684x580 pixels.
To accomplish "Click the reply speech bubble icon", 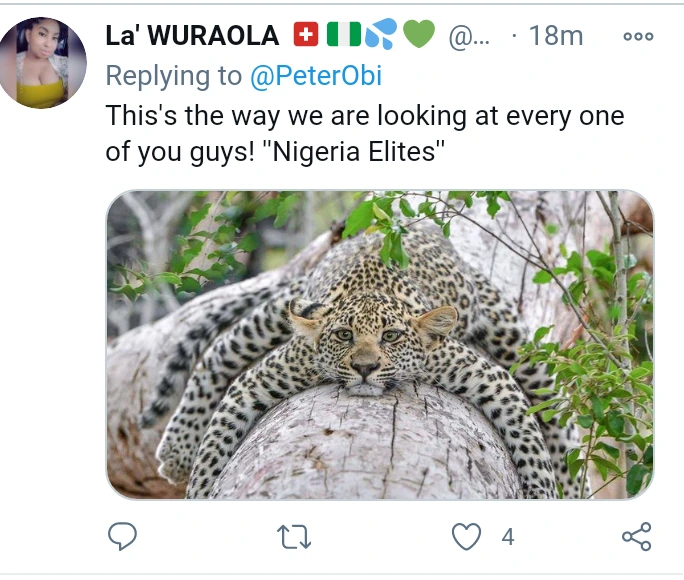I will pyautogui.click(x=122, y=537).
